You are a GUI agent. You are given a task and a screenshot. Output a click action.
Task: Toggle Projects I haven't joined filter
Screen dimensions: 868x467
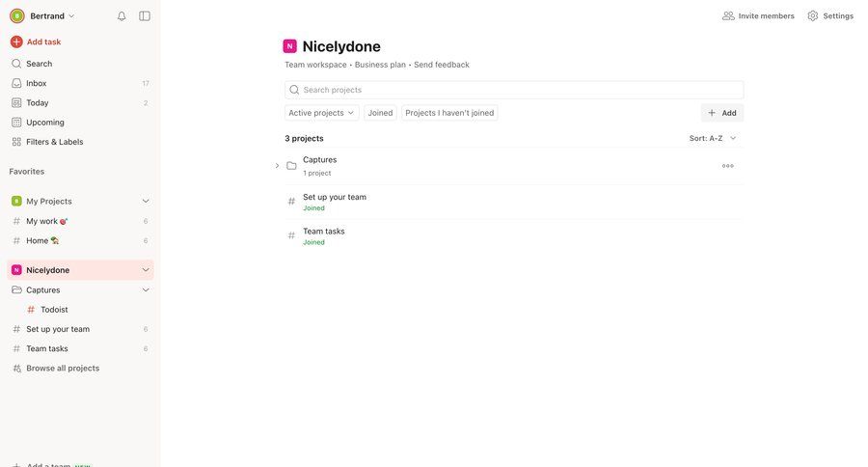point(449,113)
